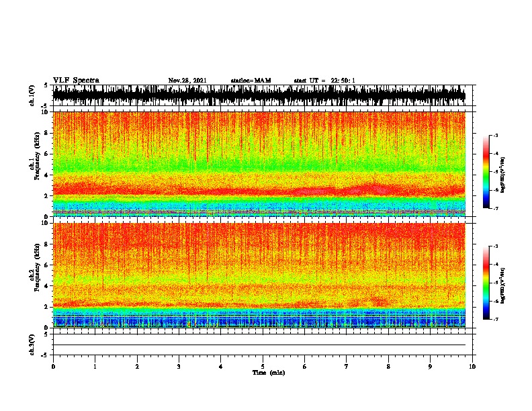Select the "start UT = 22:50: 1" text
The width and height of the screenshot is (532, 411).
click(x=324, y=81)
